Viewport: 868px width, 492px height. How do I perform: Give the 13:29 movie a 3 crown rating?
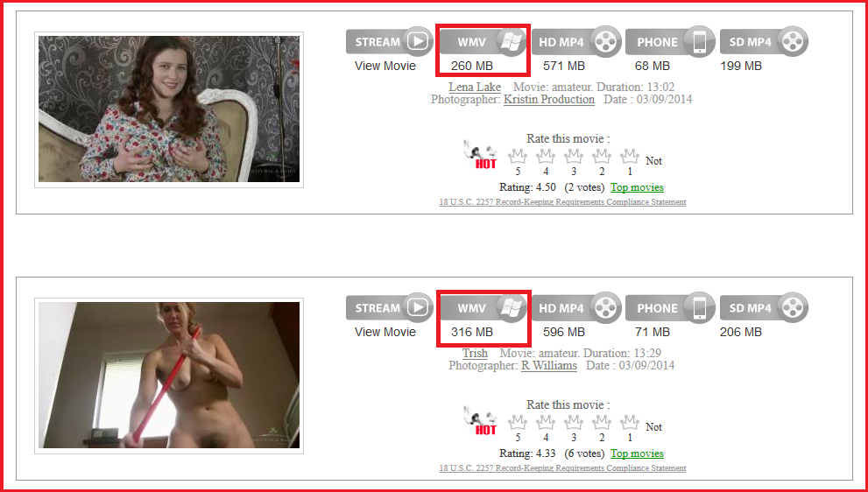tap(574, 423)
